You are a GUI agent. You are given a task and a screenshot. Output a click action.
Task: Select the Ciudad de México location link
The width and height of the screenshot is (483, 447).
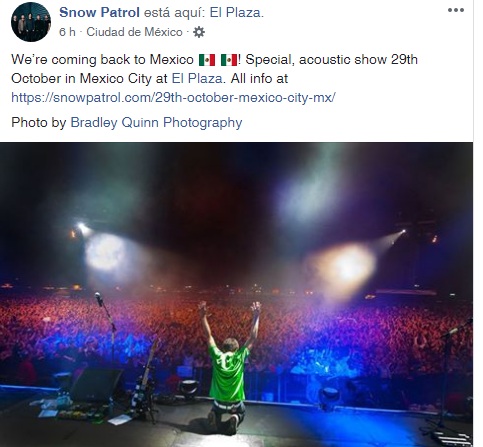tap(134, 32)
